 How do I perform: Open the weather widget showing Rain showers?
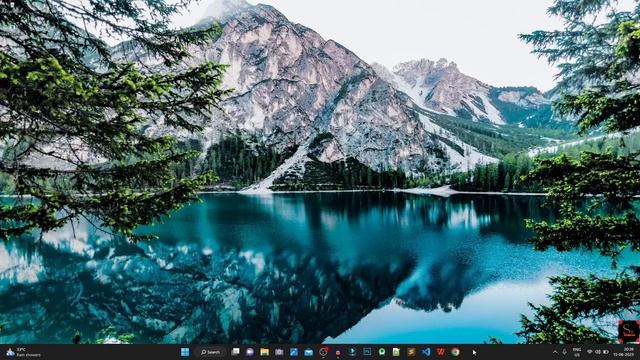[x=23, y=352]
